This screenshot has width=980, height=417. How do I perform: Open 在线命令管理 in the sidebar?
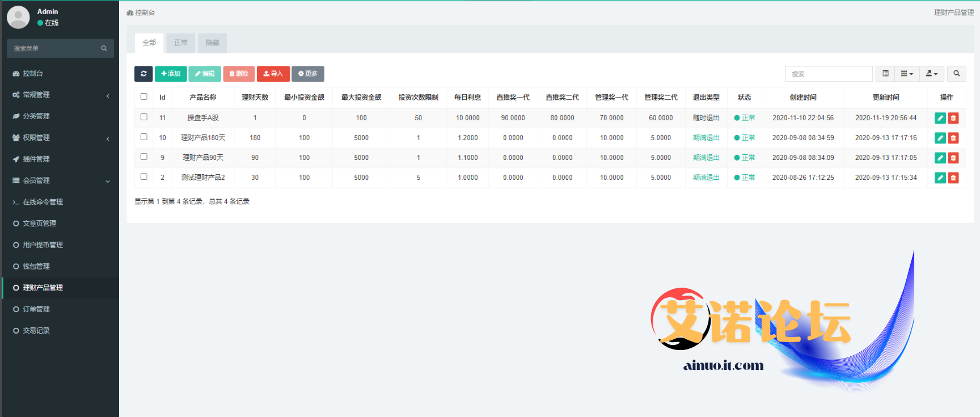point(60,202)
